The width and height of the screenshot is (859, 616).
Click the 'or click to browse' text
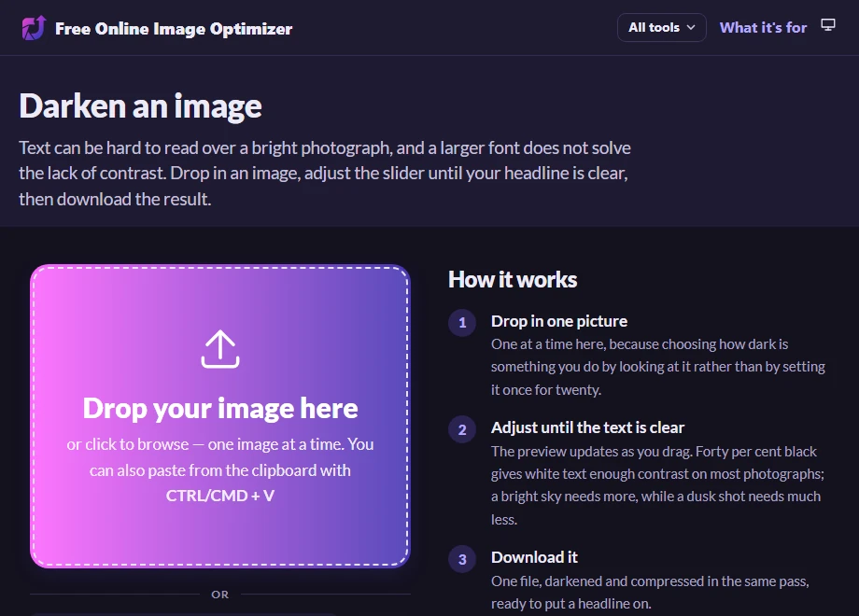click(x=128, y=444)
